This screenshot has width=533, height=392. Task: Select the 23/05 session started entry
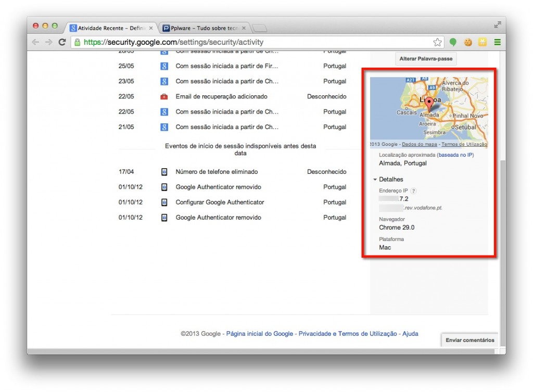point(232,81)
